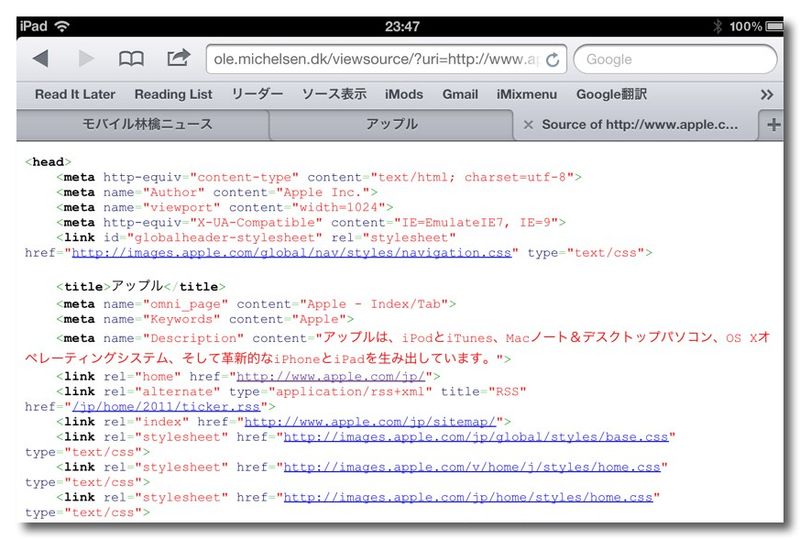Focus the Google search field
Image resolution: width=800 pixels, height=539 pixels.
coord(676,59)
